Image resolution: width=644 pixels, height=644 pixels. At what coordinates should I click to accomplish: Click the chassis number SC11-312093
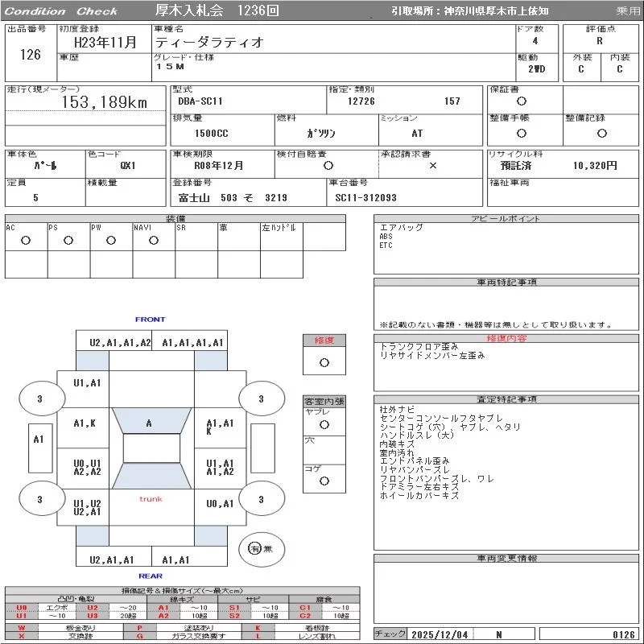tap(366, 197)
